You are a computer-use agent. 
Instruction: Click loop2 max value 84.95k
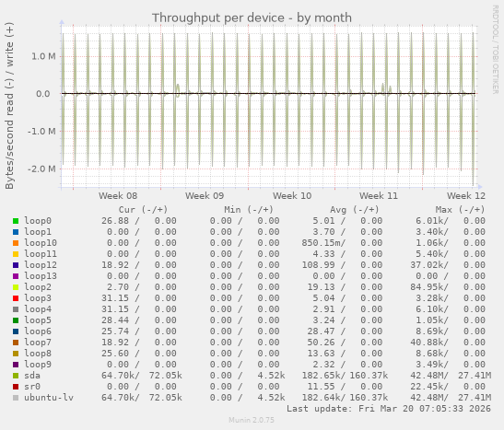coord(427,287)
